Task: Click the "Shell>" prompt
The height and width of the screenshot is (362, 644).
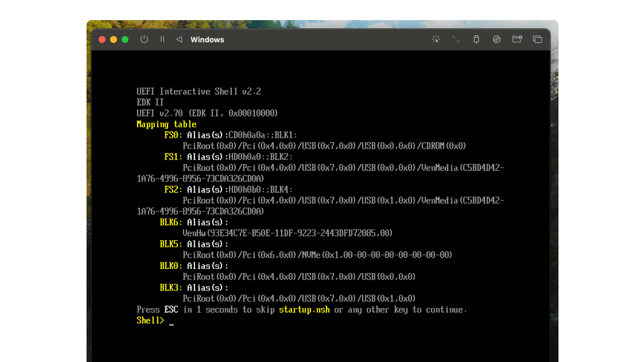Action: coord(150,320)
